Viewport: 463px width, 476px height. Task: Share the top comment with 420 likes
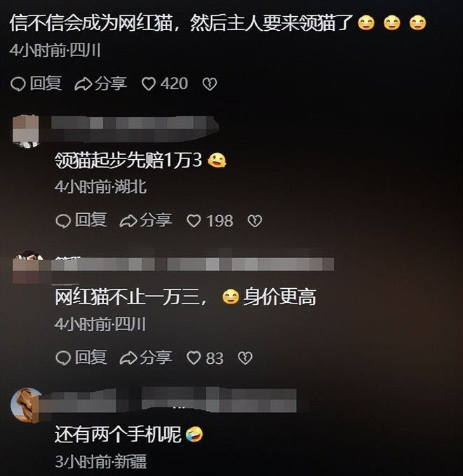100,83
